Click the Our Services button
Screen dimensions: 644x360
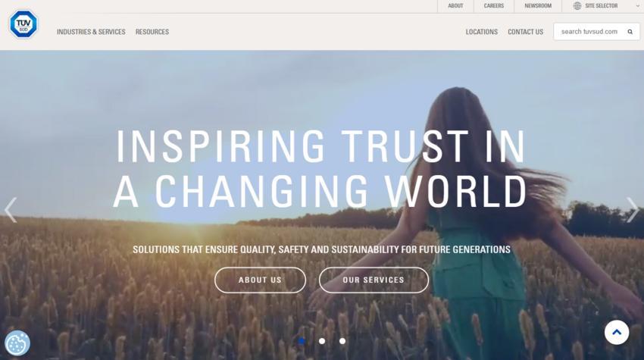[374, 280]
